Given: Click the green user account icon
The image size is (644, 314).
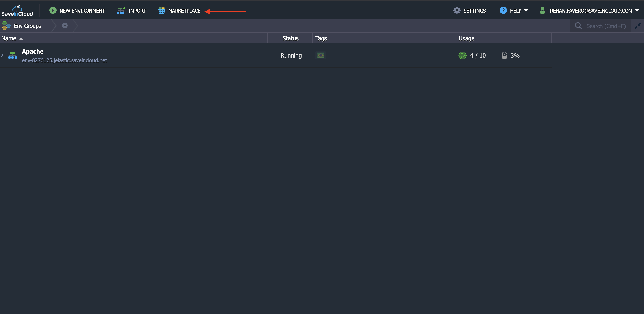Looking at the screenshot, I should 542,11.
